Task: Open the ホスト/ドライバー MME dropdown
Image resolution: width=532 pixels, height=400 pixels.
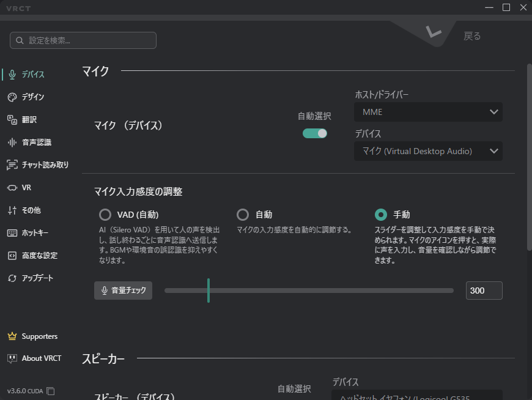Action: coord(428,112)
